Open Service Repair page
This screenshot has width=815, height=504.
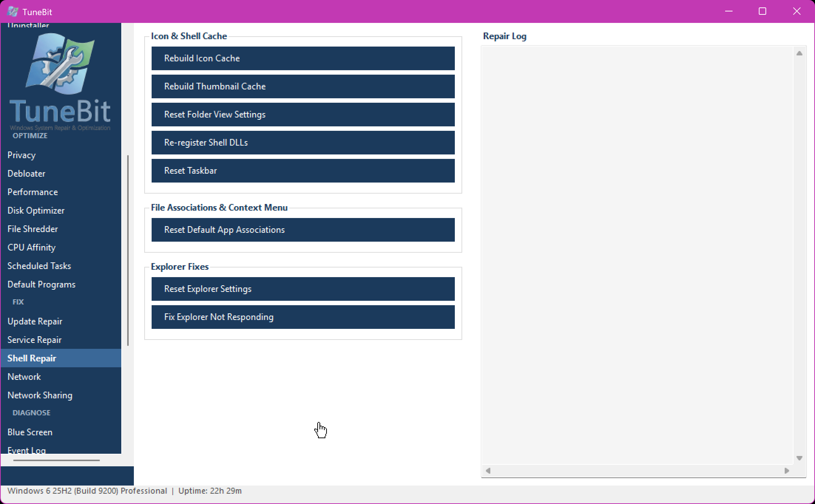tap(61, 340)
